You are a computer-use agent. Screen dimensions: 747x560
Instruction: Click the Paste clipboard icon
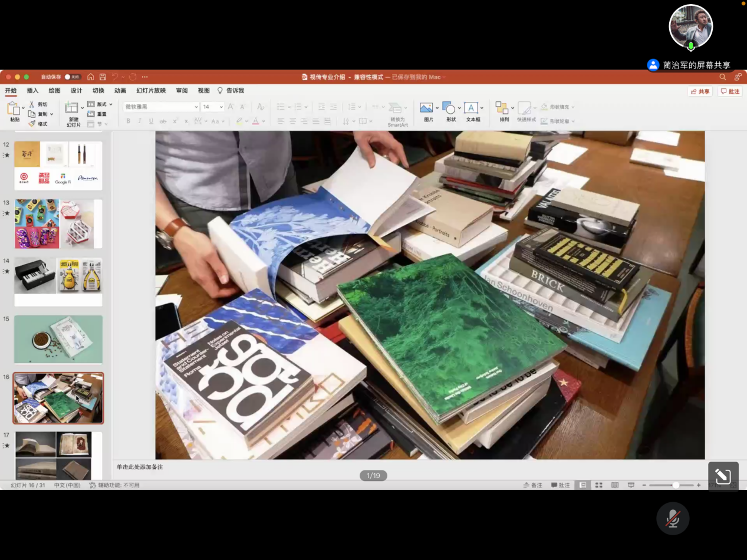click(x=14, y=109)
